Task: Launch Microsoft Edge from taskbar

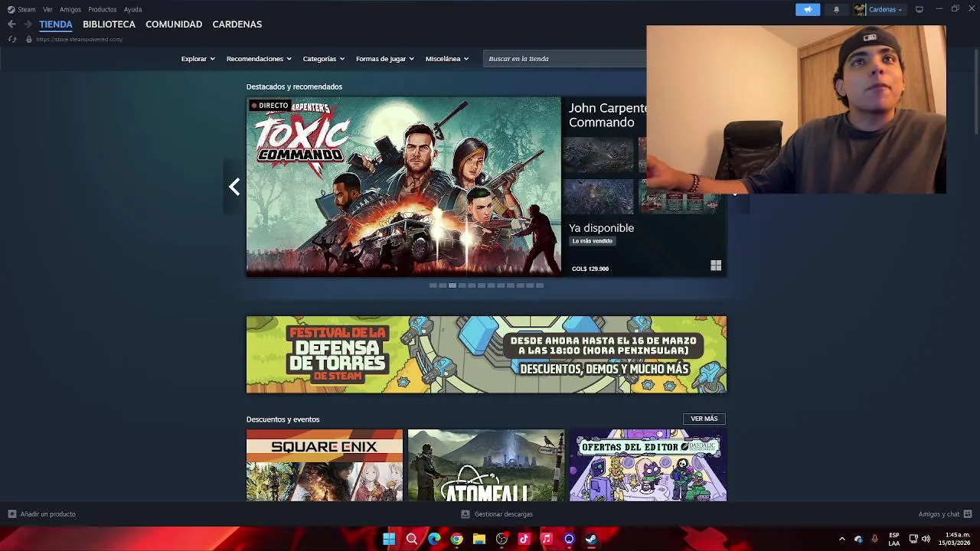Action: 434,539
